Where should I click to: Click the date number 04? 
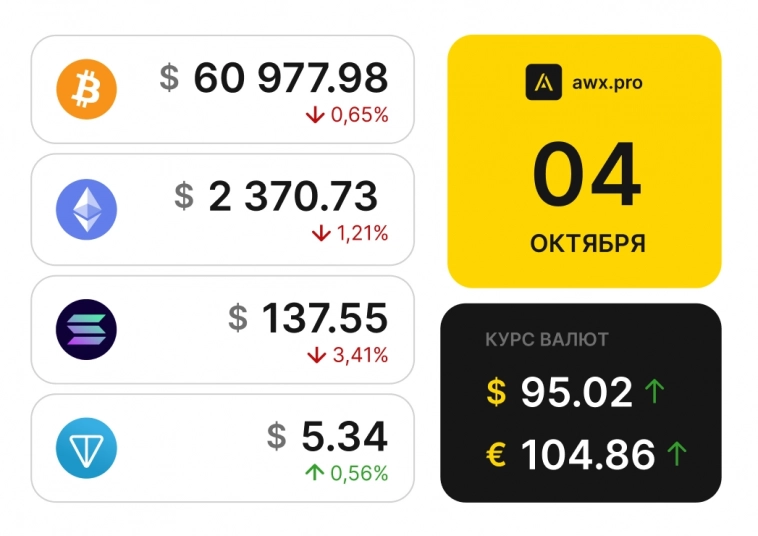coord(585,177)
